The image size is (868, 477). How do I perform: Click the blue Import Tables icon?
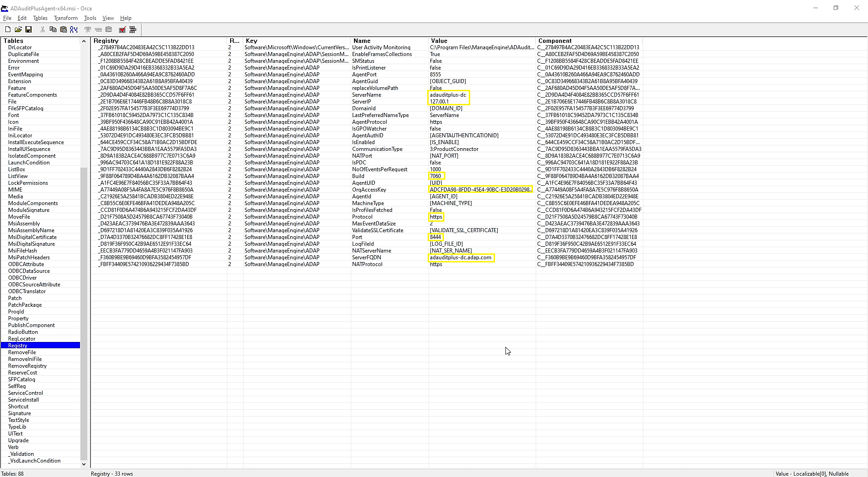coord(74,29)
